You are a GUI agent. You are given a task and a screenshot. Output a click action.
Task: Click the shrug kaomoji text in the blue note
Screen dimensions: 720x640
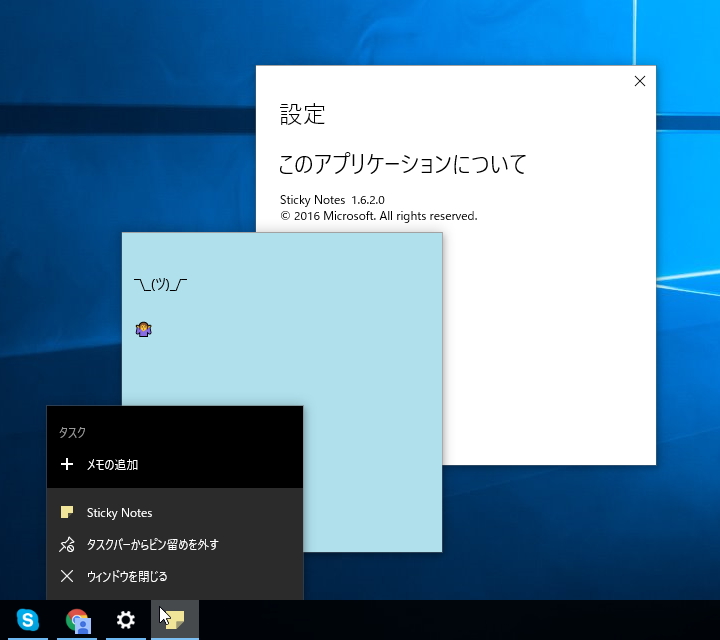click(160, 285)
